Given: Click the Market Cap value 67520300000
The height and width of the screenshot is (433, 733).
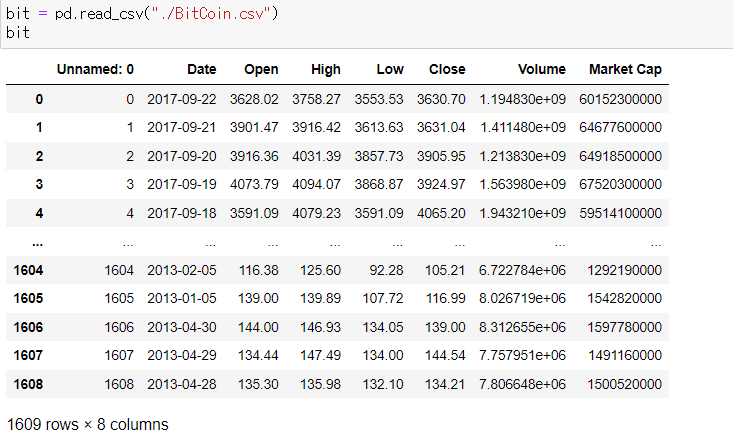Looking at the screenshot, I should coord(620,184).
